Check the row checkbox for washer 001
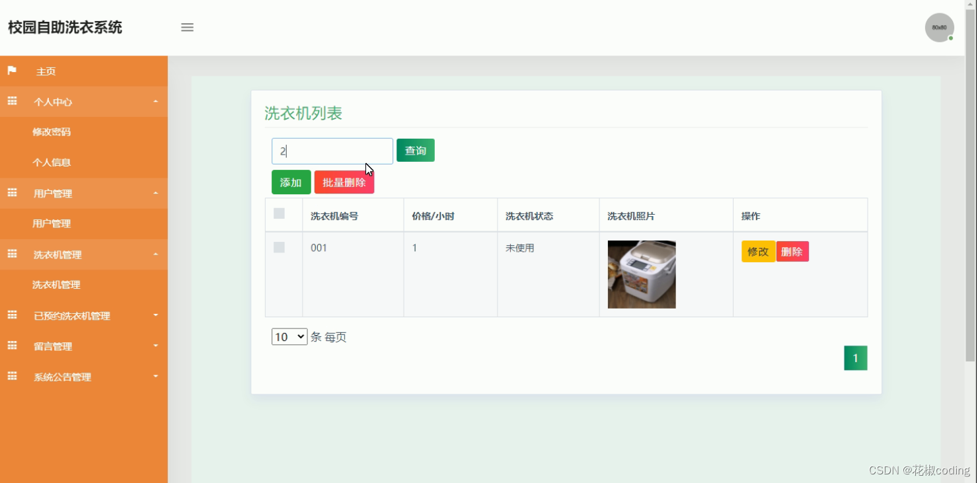This screenshot has width=980, height=483. 279,247
